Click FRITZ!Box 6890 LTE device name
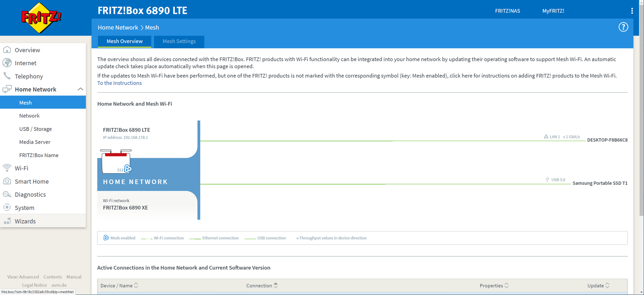Screen dimensions: 644x295 click(x=127, y=130)
